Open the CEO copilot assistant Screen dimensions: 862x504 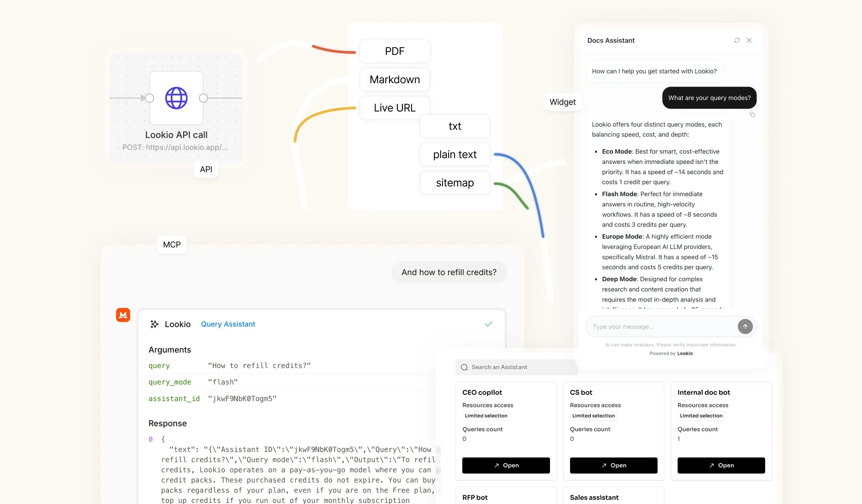coord(506,465)
